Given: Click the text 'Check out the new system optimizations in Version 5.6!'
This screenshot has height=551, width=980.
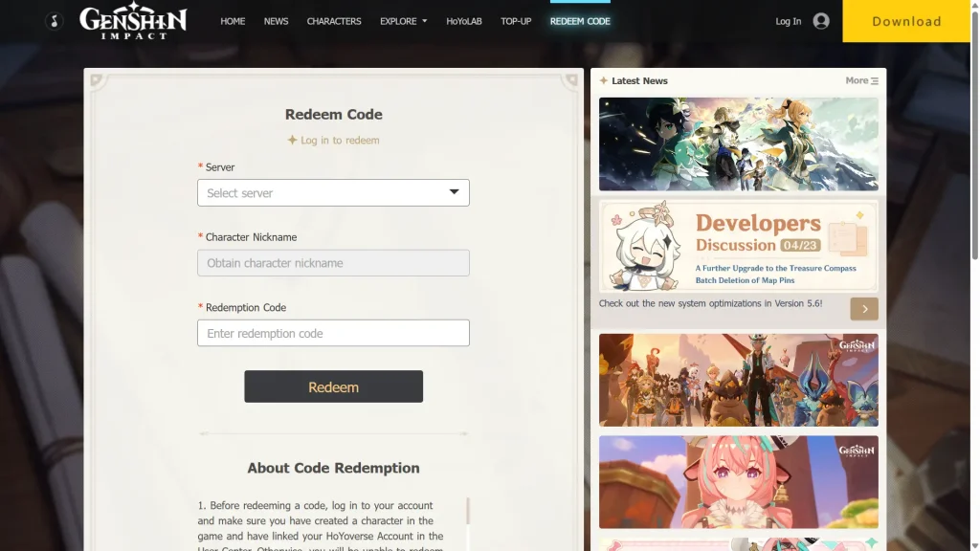Looking at the screenshot, I should (711, 303).
